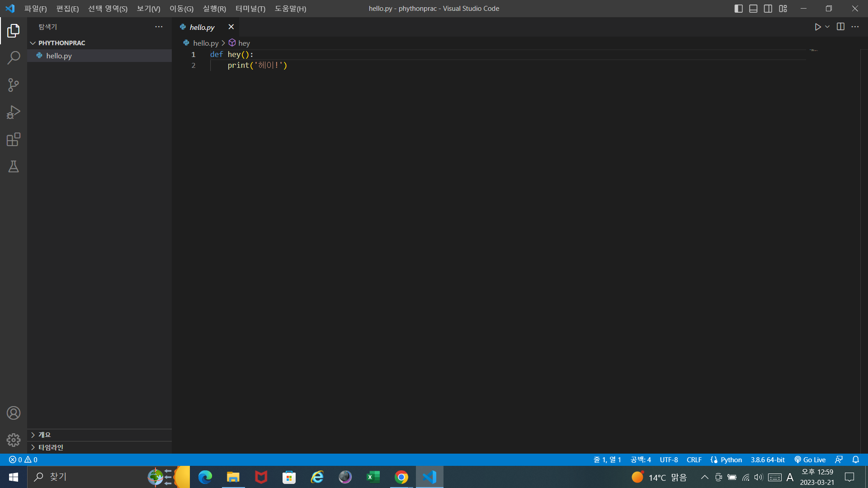Screen dimensions: 868x488
Task: Go to line via 줄 1, 열 1
Action: click(607, 460)
